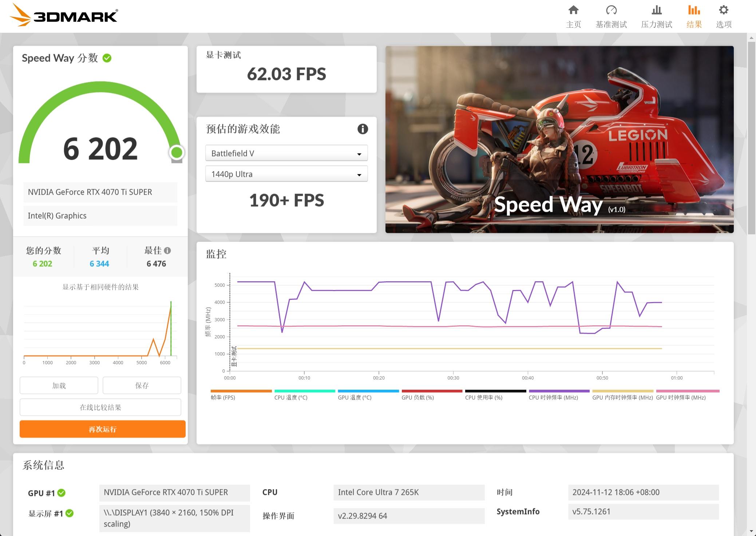
Task: Click the 保存 save button
Action: pos(142,385)
